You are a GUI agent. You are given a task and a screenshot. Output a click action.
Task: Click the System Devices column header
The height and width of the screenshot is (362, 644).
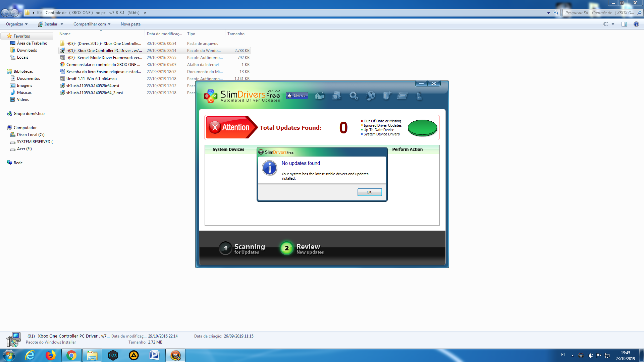point(228,149)
